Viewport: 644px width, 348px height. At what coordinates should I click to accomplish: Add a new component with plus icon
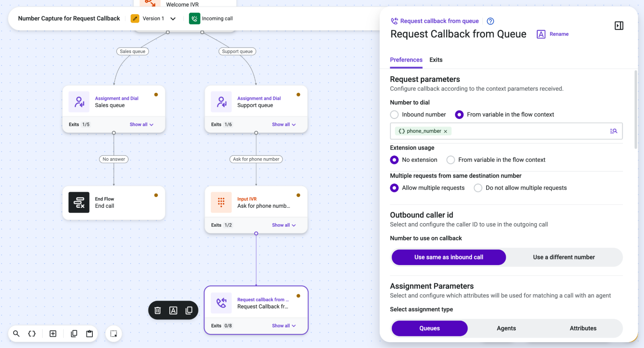point(53,333)
